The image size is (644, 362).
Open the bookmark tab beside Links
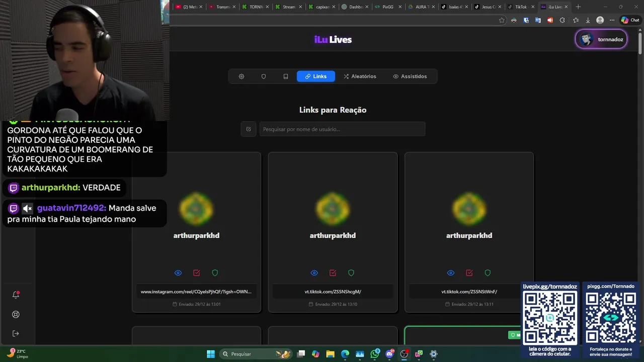[x=286, y=76]
